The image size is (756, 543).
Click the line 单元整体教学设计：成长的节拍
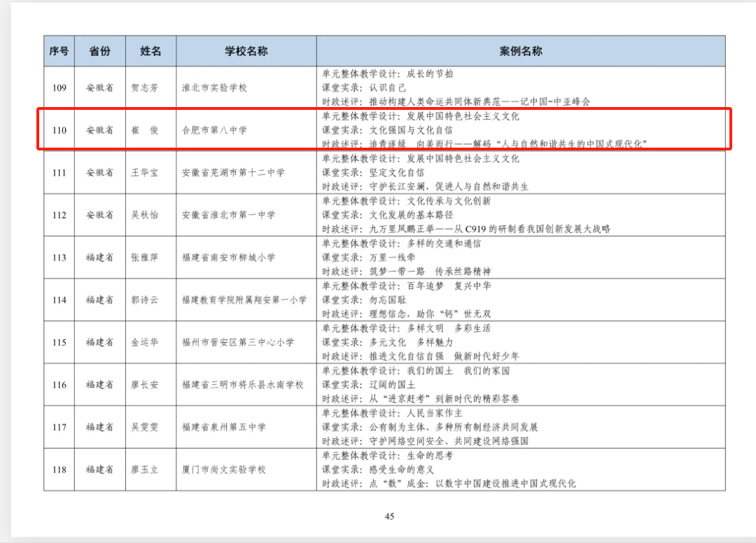coord(388,73)
